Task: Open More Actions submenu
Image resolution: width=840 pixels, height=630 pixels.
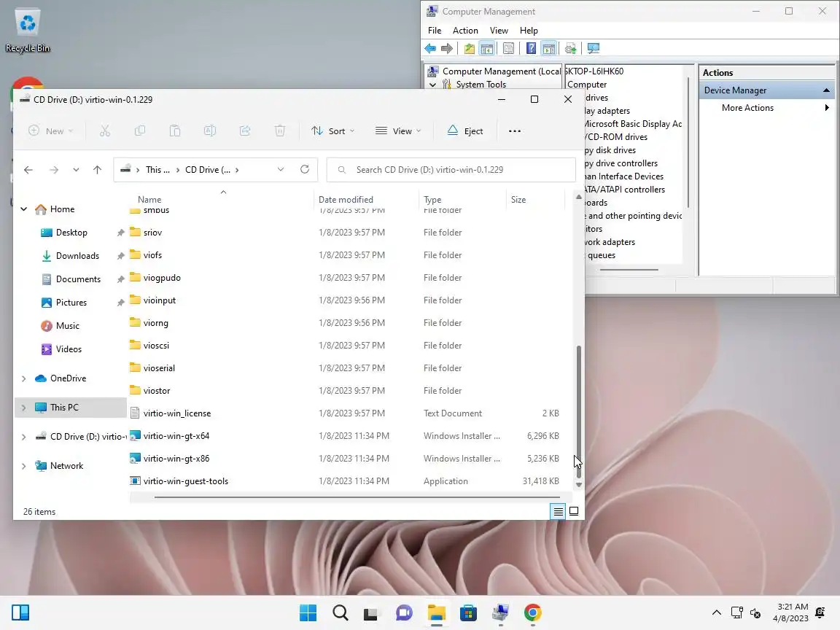Action: tap(767, 108)
